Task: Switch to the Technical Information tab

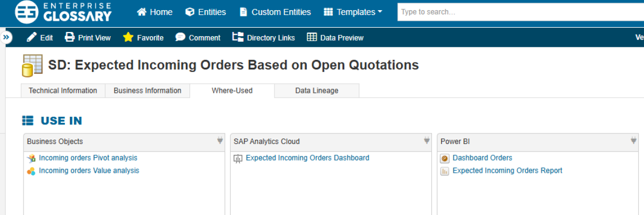Action: [63, 91]
